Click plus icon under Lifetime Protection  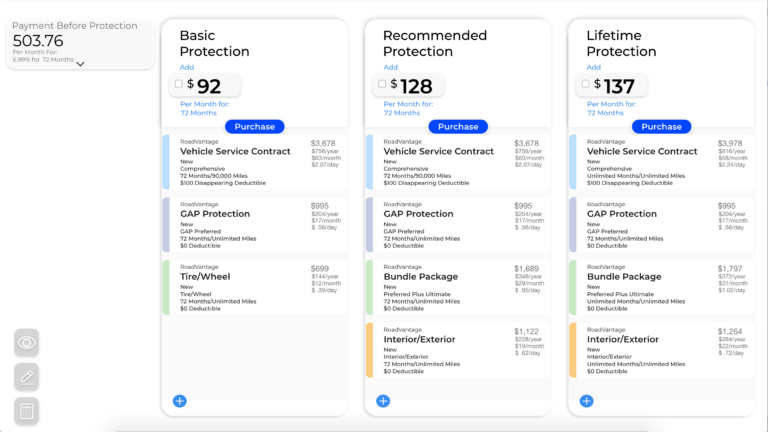click(586, 401)
